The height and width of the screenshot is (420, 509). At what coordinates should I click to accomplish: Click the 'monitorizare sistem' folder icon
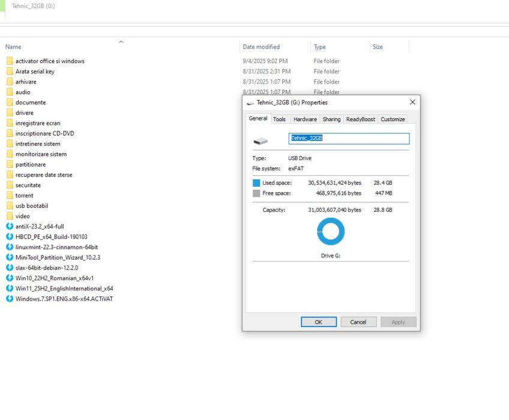point(10,154)
